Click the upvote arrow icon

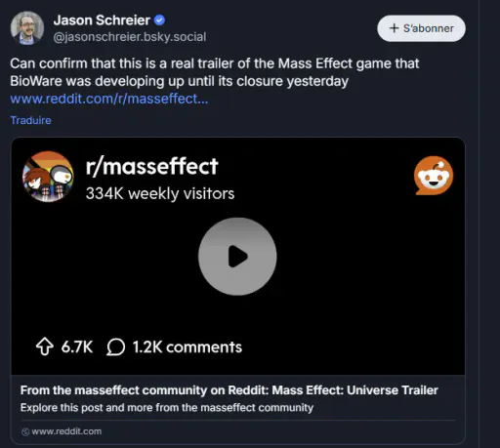[x=45, y=346]
